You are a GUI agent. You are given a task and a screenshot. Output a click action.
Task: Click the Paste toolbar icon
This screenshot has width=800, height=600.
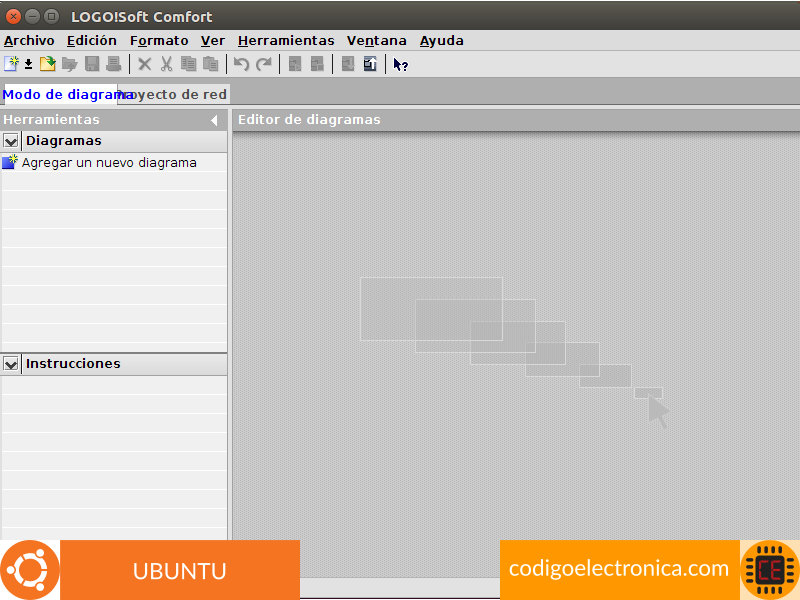(x=210, y=64)
